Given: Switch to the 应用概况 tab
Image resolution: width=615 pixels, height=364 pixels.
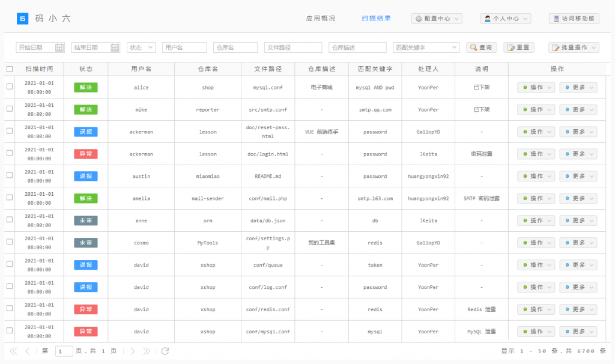Looking at the screenshot, I should pos(321,19).
